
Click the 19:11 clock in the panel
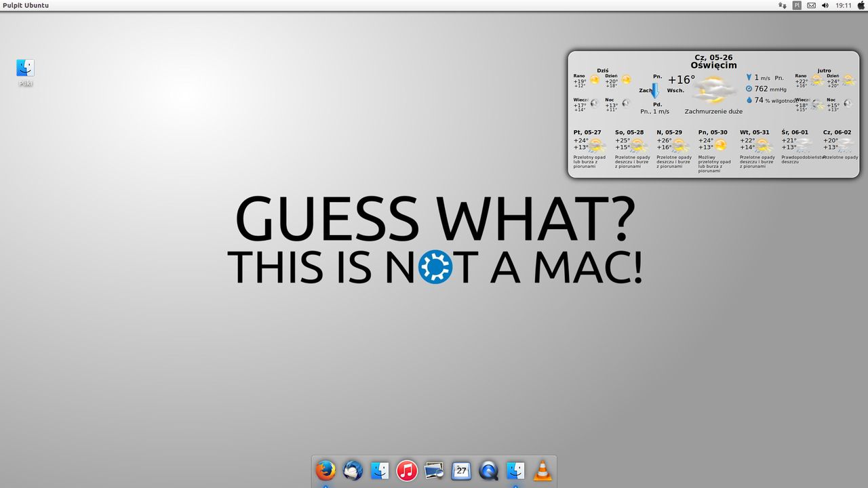pos(844,5)
